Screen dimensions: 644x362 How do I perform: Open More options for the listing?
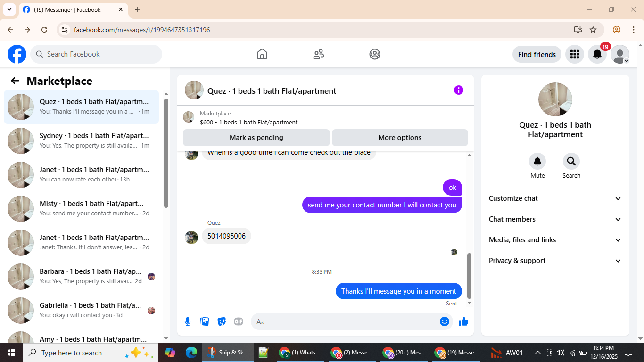pos(400,138)
